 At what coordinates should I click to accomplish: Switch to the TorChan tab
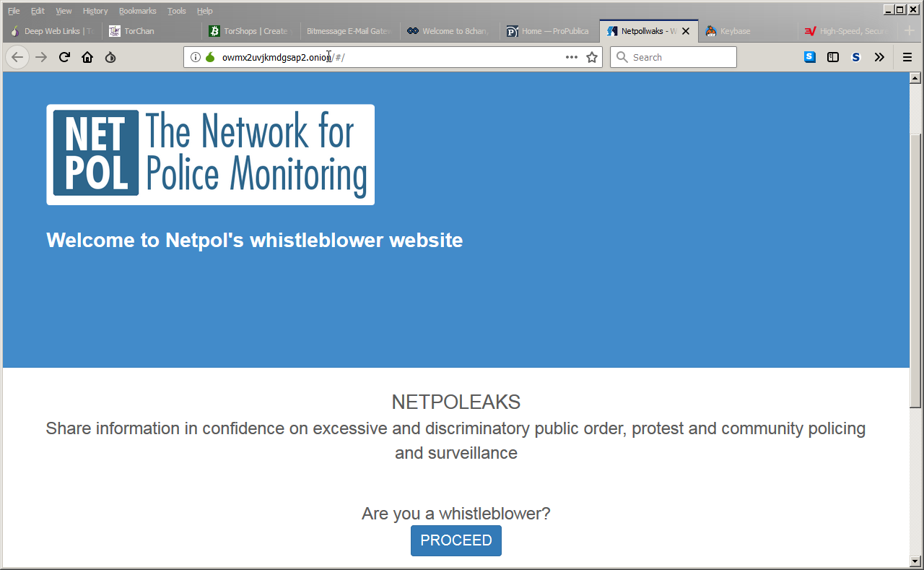(x=152, y=31)
